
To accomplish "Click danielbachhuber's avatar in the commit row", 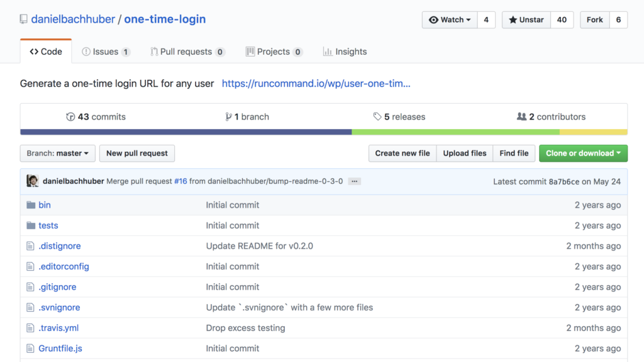I will (33, 181).
